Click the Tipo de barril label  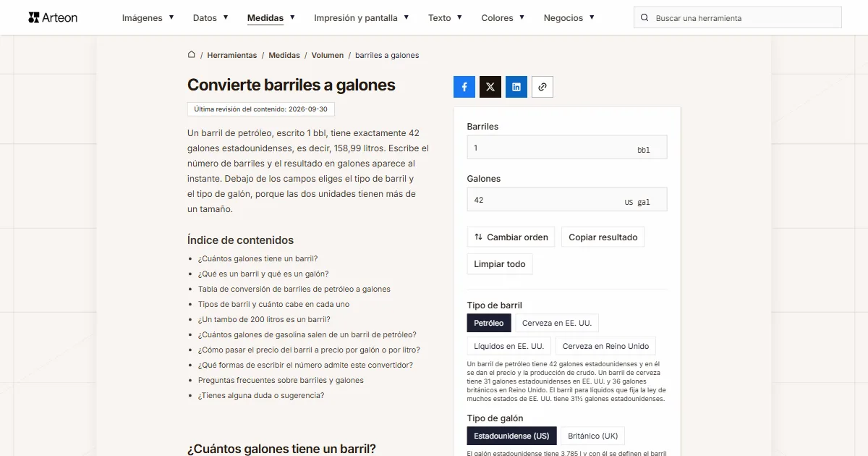[x=495, y=305]
